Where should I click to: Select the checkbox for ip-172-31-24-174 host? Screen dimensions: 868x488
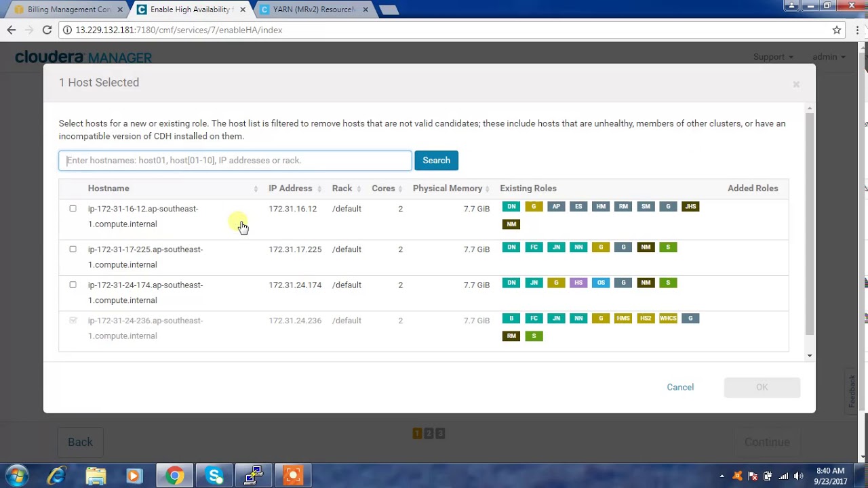(73, 285)
